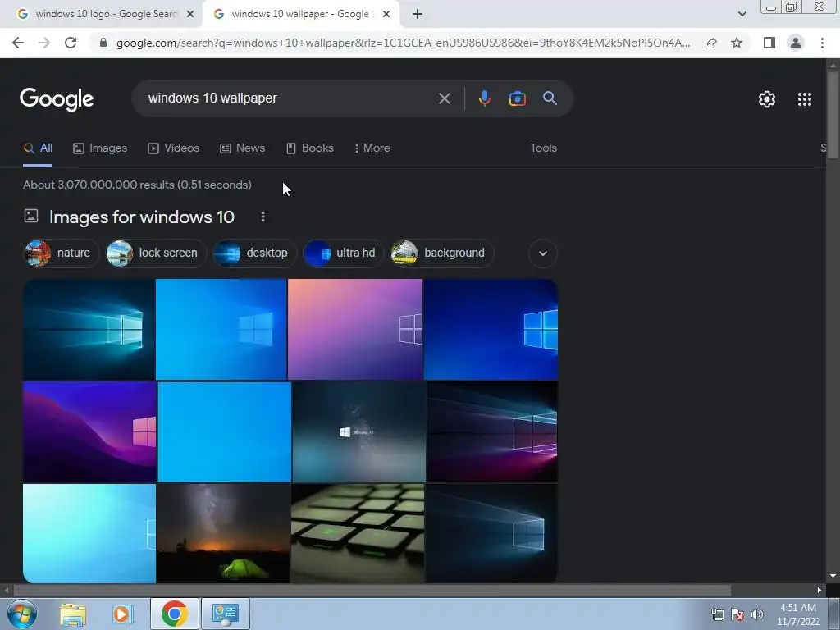This screenshot has height=630, width=840.
Task: Select the All results tab
Action: [38, 148]
